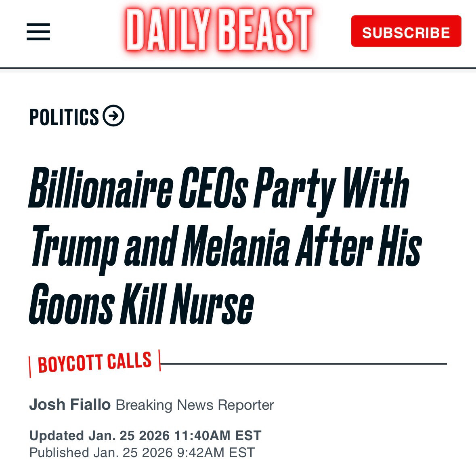Screen dimensions: 476x474
Task: Click the headline's last line "Goons Kill Nurse"
Action: click(141, 304)
